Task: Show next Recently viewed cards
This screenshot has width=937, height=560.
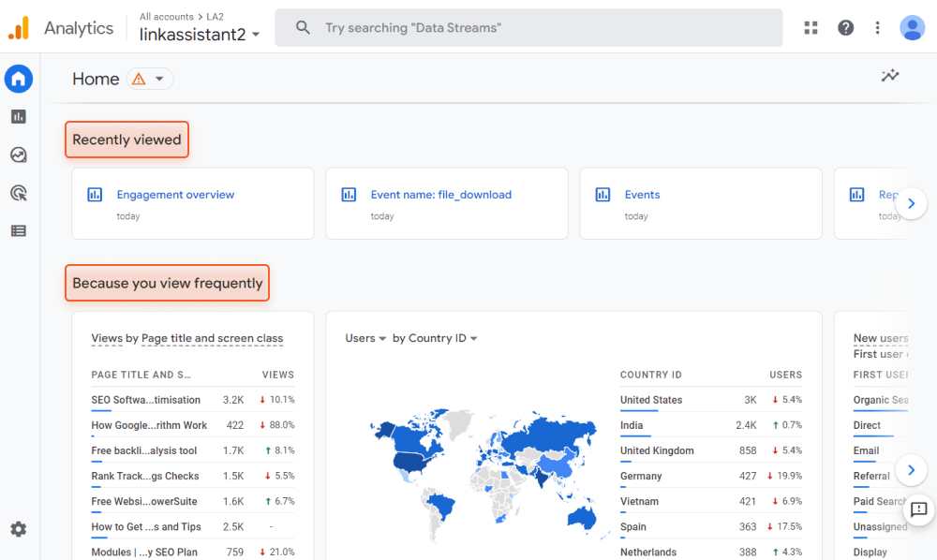Action: (912, 203)
